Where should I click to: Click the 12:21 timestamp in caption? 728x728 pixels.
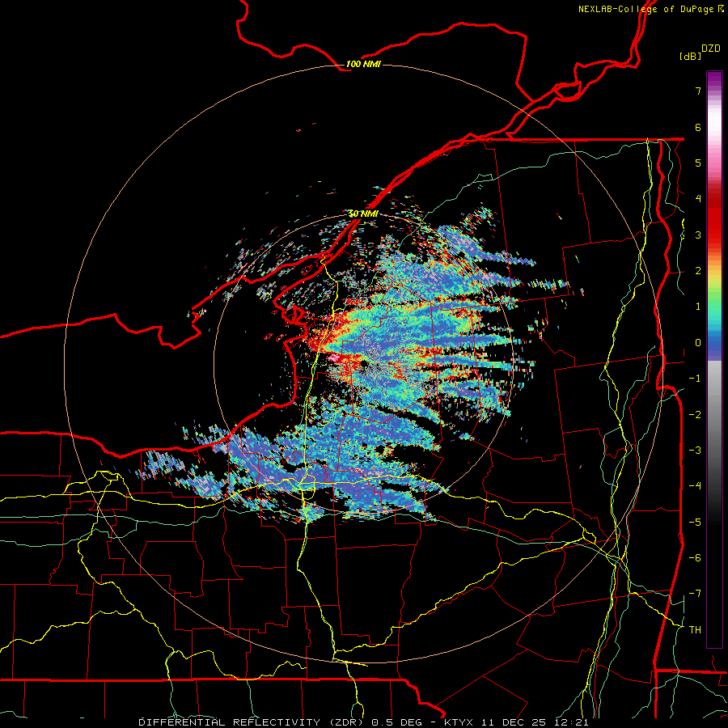click(x=574, y=722)
